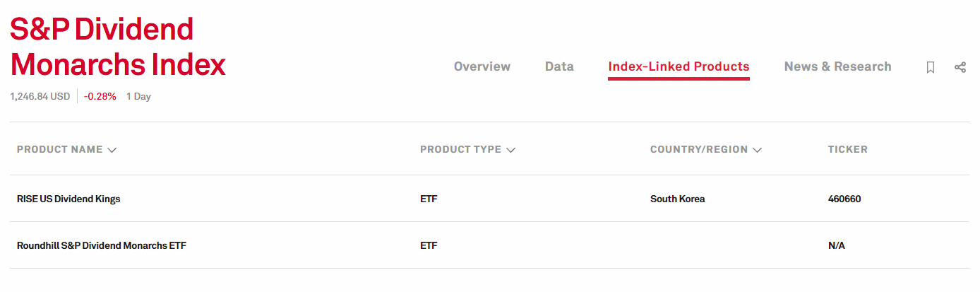Click the share icon
The image size is (980, 292).
pyautogui.click(x=960, y=67)
